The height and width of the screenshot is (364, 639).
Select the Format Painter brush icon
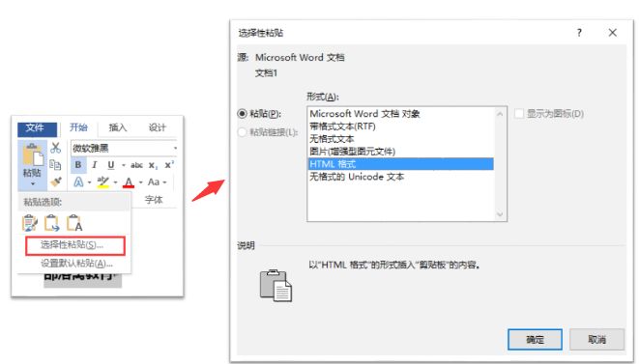pyautogui.click(x=56, y=182)
